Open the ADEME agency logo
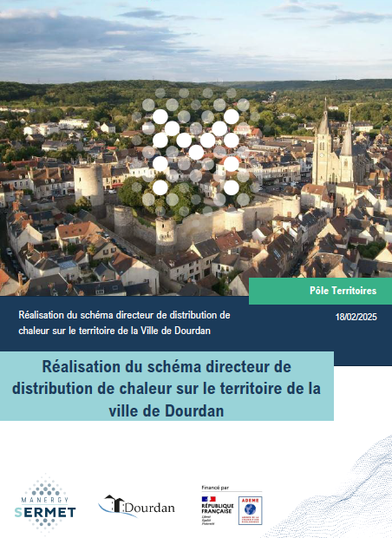This screenshot has height=538, width=392. coord(250,510)
